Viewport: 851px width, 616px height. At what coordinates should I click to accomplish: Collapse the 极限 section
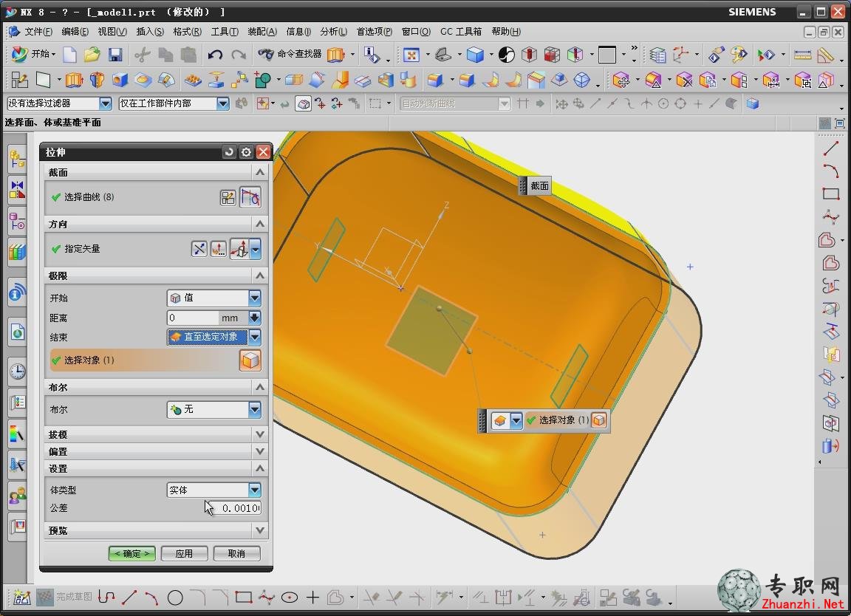(260, 276)
